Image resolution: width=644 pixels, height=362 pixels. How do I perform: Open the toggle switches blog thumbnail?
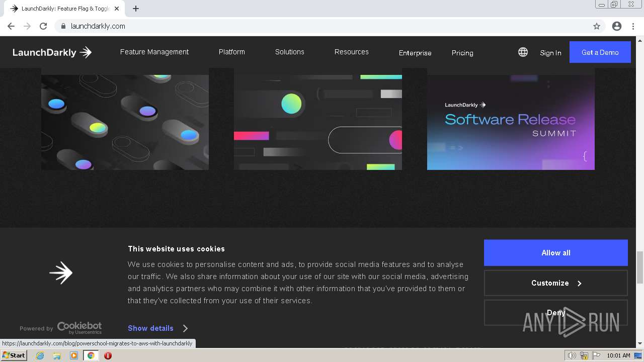[x=125, y=122]
